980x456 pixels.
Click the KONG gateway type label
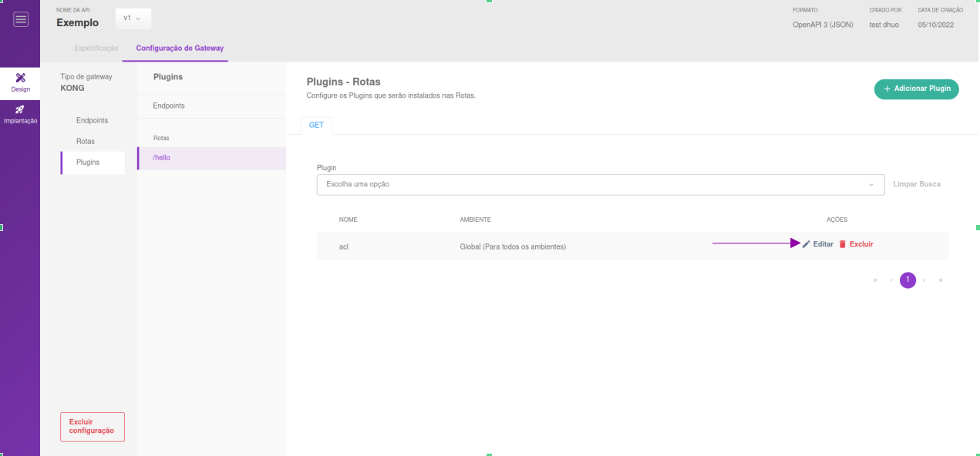[72, 88]
